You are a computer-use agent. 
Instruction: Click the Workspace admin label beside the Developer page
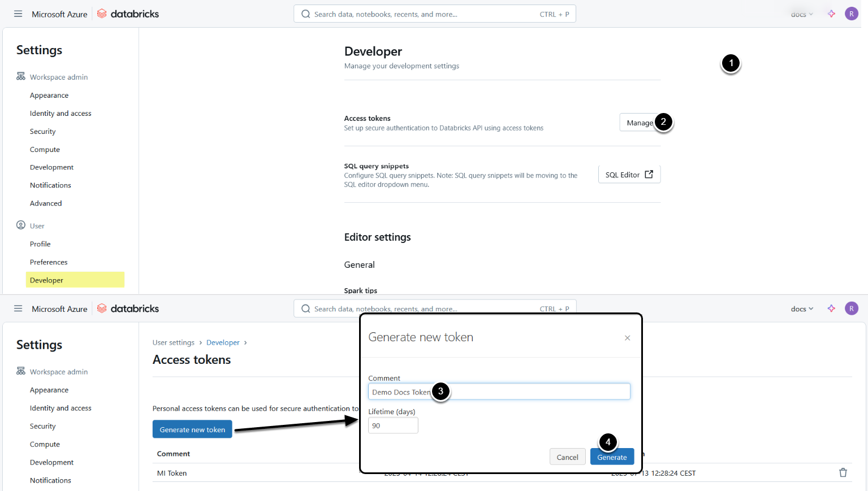[59, 77]
